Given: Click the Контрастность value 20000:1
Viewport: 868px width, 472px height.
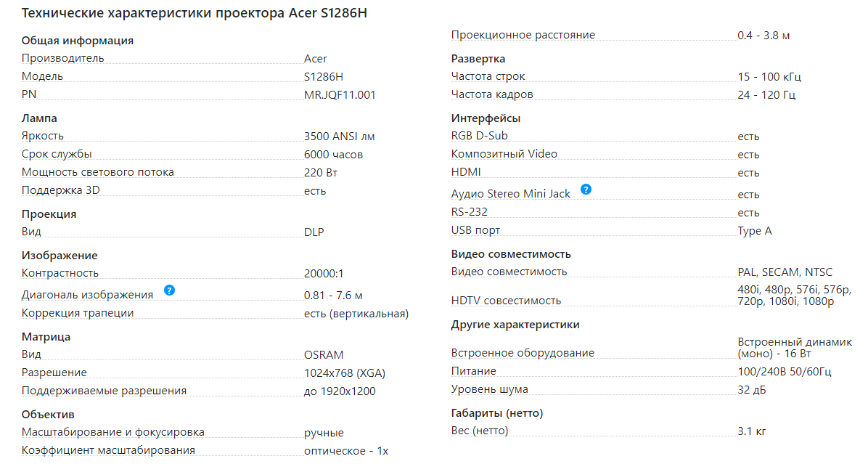Looking at the screenshot, I should 324,274.
